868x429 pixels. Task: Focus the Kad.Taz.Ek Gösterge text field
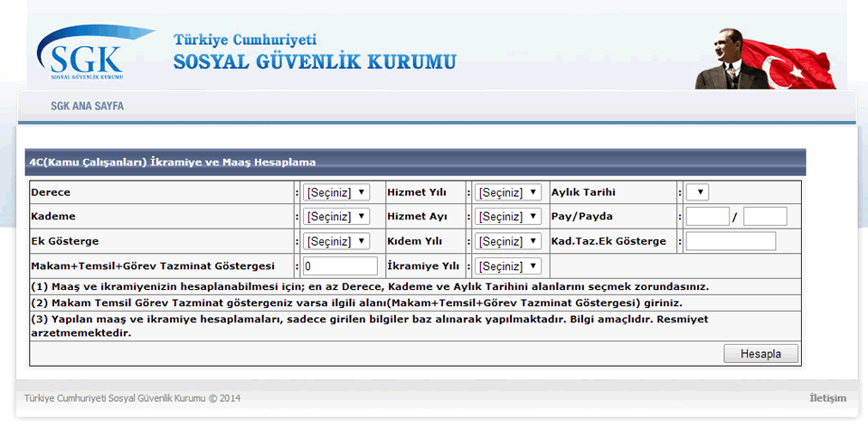click(x=731, y=241)
